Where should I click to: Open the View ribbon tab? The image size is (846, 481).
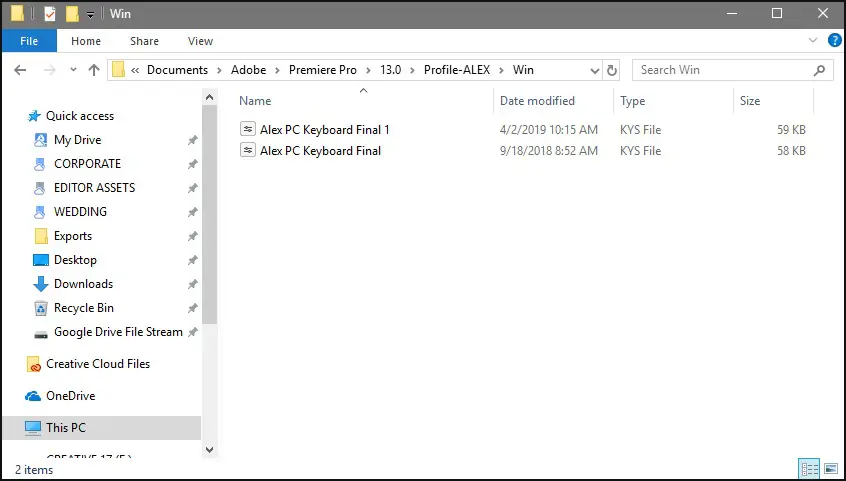click(200, 41)
